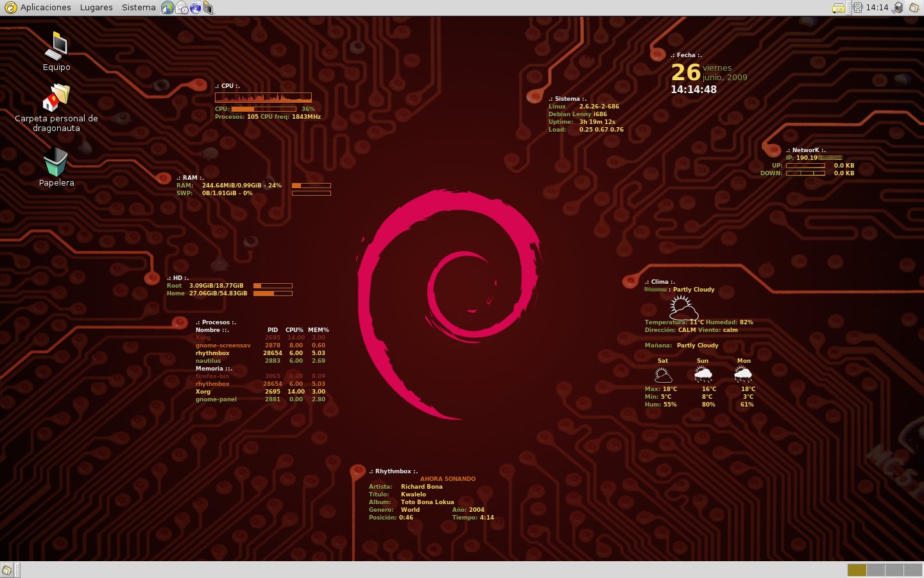924x578 pixels.
Task: Click the rightmost top panel applet icon
Action: pos(914,8)
